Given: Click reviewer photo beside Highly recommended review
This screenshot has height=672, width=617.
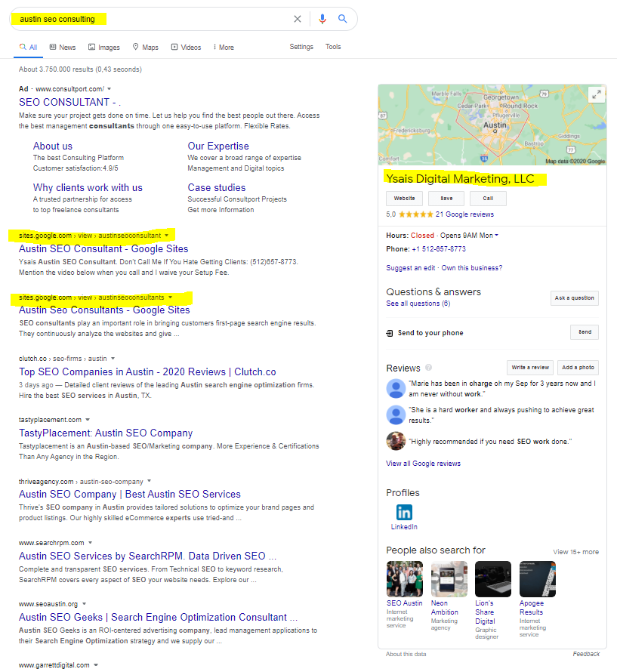Looking at the screenshot, I should click(396, 441).
